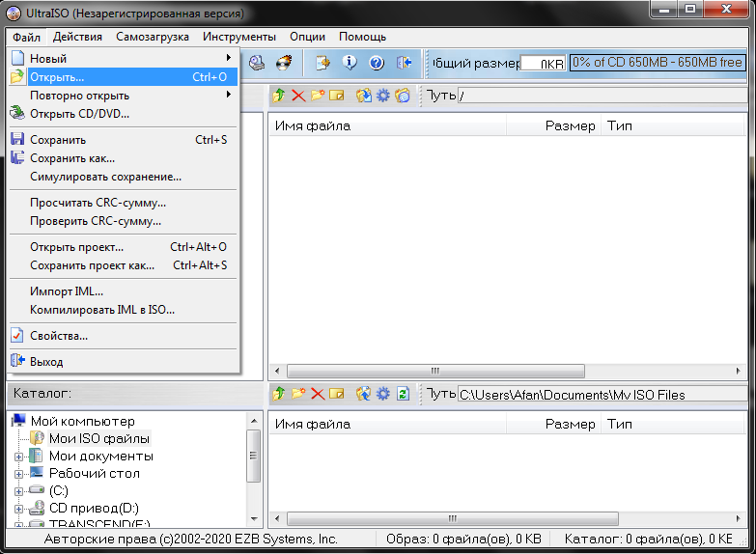Click the catalog pane horizontal scrollbar thumb
This screenshot has width=756, height=554.
point(453,519)
